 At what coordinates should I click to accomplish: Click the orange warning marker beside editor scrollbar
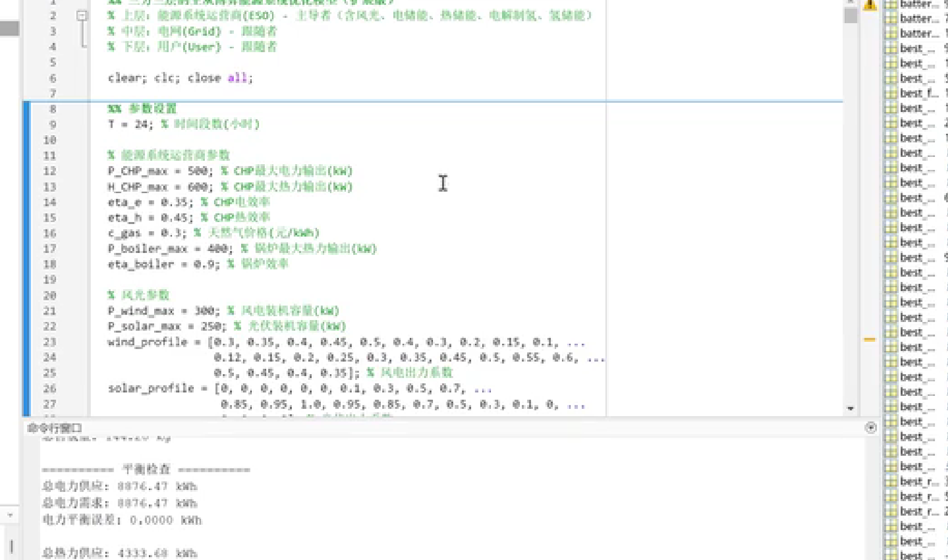[869, 339]
